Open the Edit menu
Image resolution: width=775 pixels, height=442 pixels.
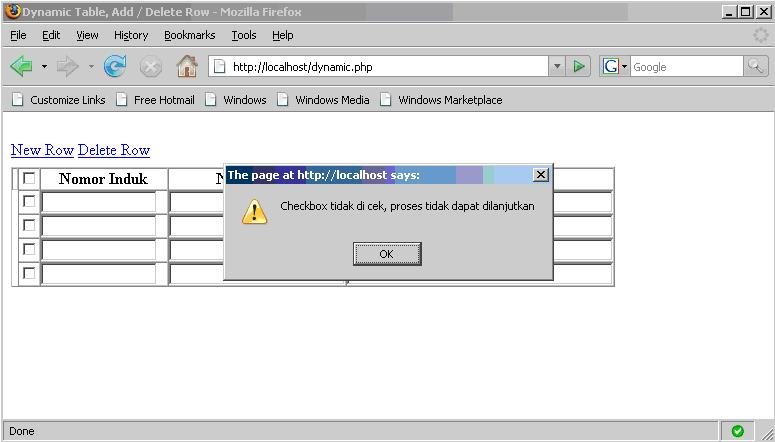(51, 35)
